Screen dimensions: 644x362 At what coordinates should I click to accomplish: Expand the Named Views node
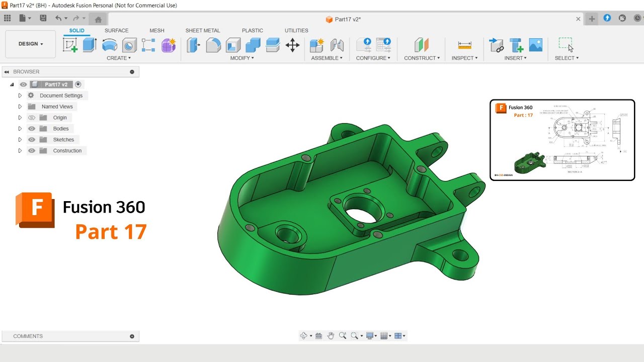20,107
